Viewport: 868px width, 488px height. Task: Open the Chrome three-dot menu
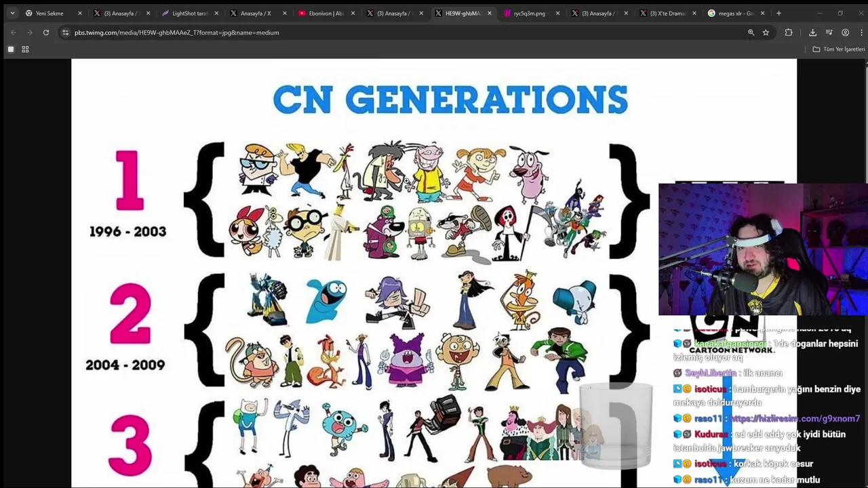[x=860, y=33]
